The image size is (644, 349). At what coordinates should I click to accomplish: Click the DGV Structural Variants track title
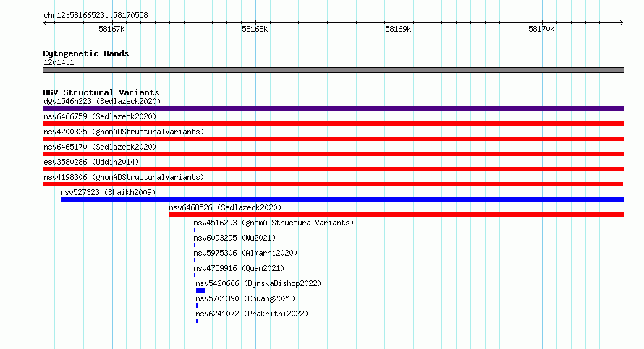click(101, 92)
